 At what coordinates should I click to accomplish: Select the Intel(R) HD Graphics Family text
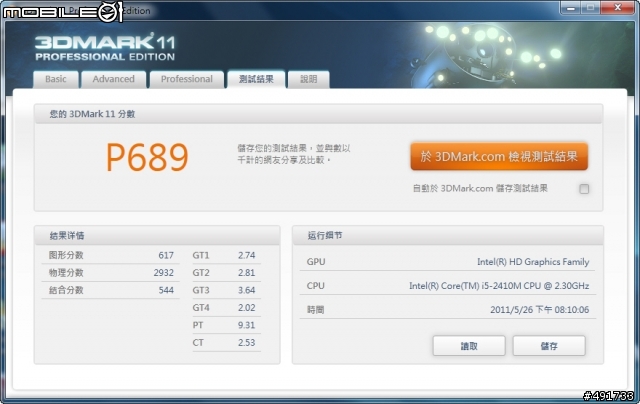[x=533, y=262]
